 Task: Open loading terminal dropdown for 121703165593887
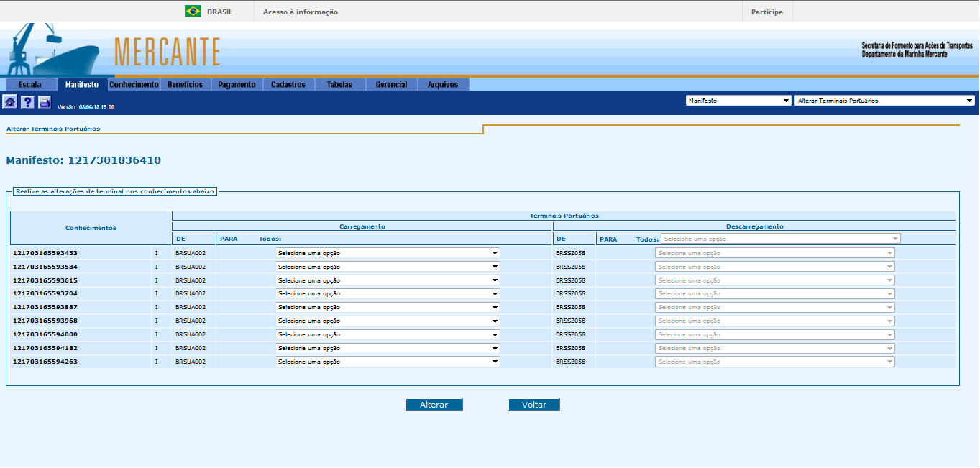pos(388,307)
